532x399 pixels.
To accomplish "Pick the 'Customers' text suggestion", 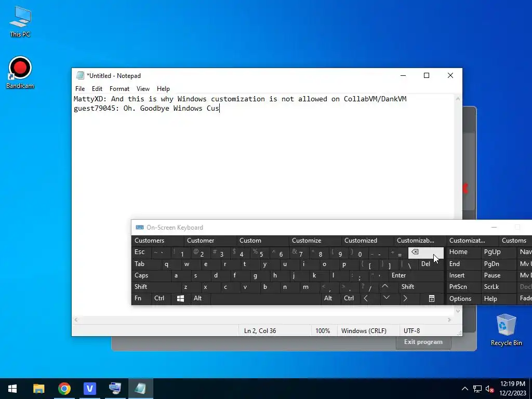I will point(157,241).
